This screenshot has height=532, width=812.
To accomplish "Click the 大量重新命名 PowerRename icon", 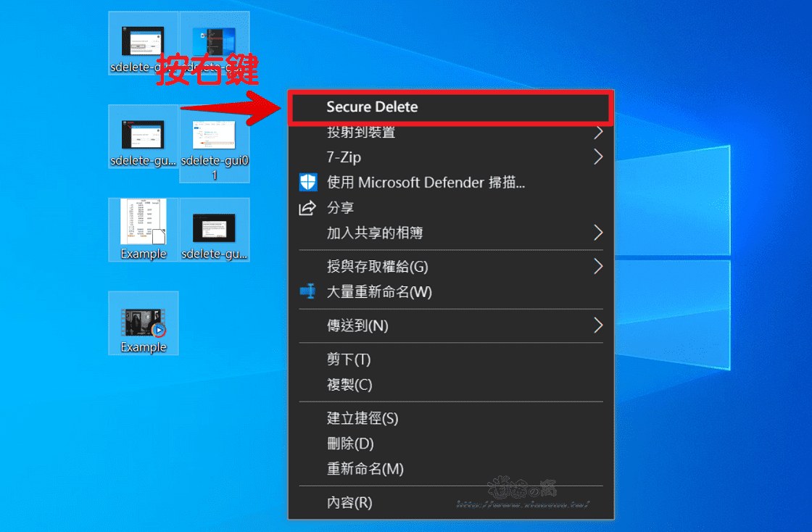I will pos(308,291).
